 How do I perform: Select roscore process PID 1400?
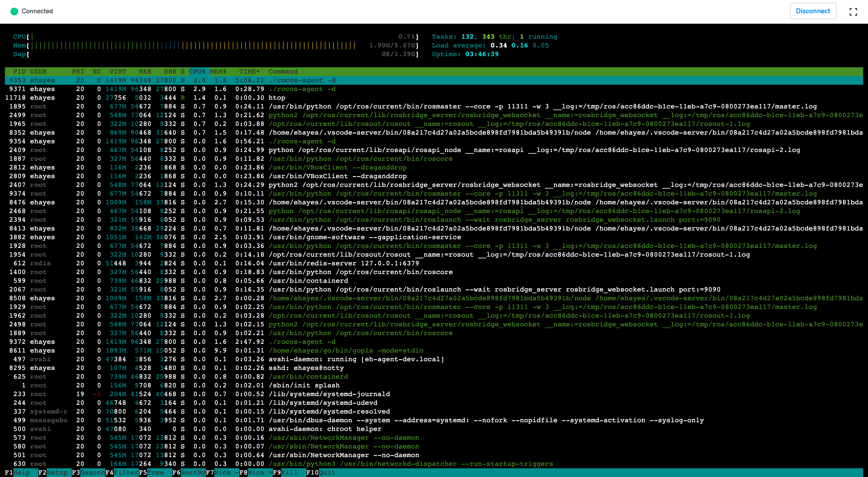[434, 272]
